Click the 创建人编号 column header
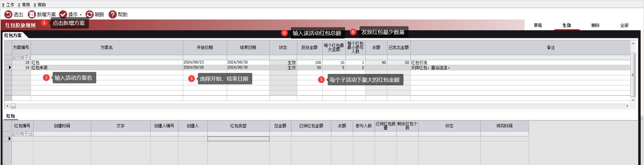 164,126
